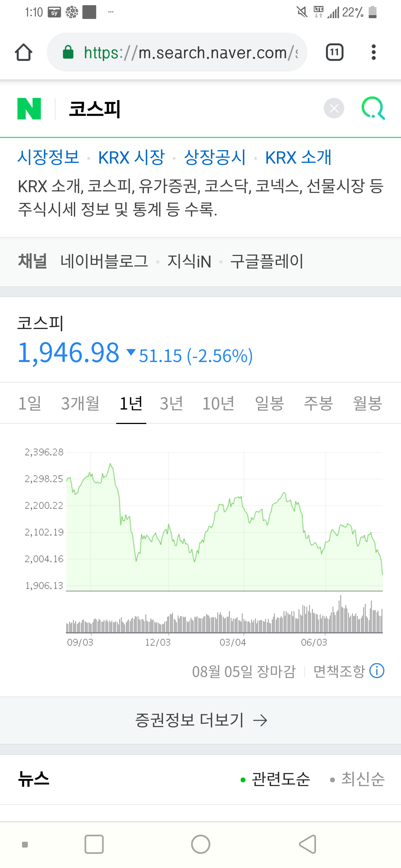This screenshot has width=401, height=868.
Task: Open the browser three-dot overflow menu
Action: pos(374,52)
